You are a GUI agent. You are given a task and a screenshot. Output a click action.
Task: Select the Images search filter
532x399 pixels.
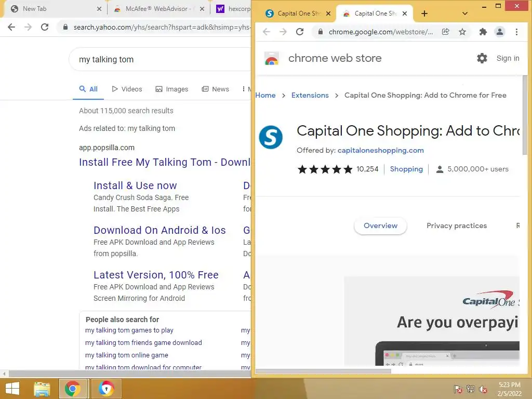coord(171,89)
